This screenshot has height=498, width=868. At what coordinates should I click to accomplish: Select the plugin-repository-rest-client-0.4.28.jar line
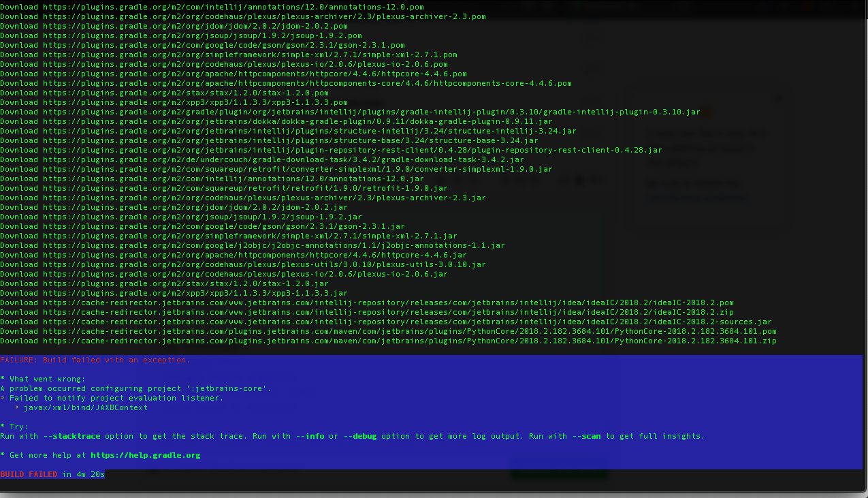[x=331, y=150]
